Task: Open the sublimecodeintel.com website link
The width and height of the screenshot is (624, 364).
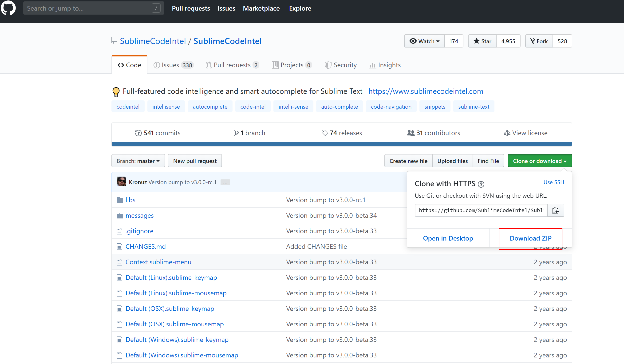Action: coord(425,91)
